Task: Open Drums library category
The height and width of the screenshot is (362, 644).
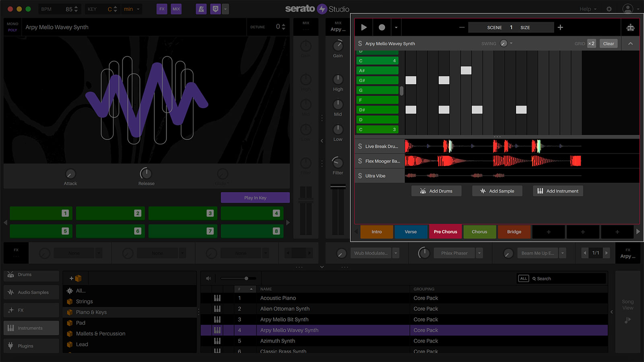Action: (x=31, y=275)
